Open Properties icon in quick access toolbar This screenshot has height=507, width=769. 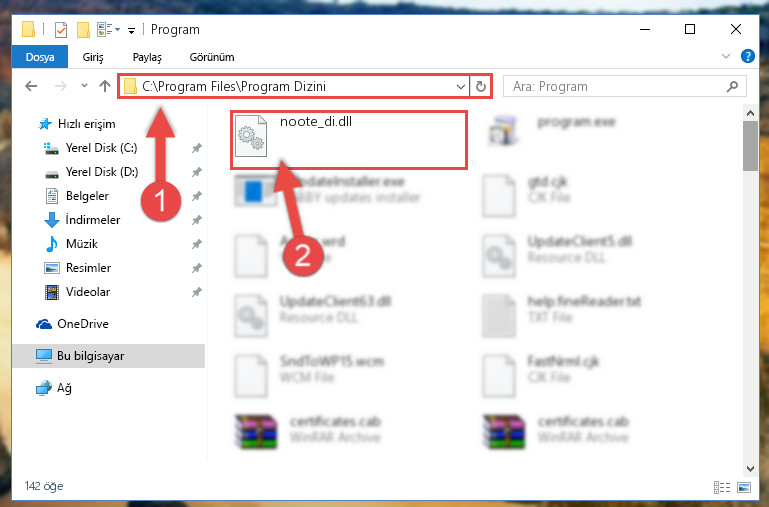(61, 30)
